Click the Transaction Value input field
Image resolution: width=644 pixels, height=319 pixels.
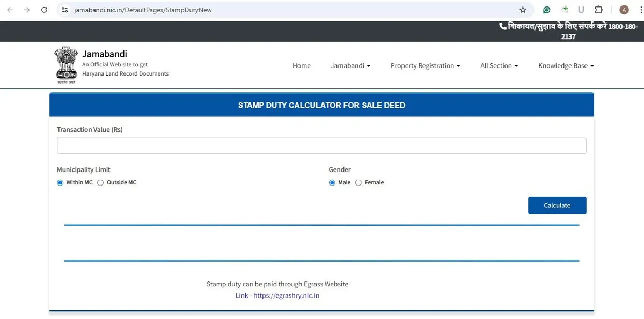[321, 146]
